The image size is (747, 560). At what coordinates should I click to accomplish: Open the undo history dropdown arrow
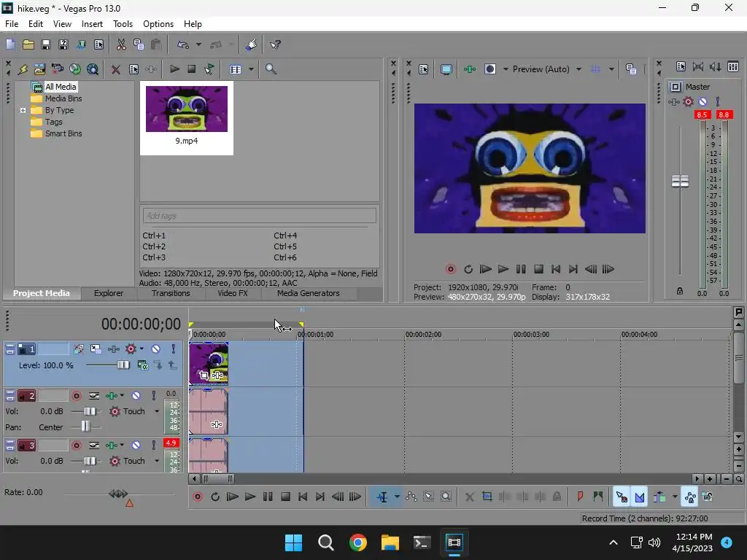tap(198, 44)
